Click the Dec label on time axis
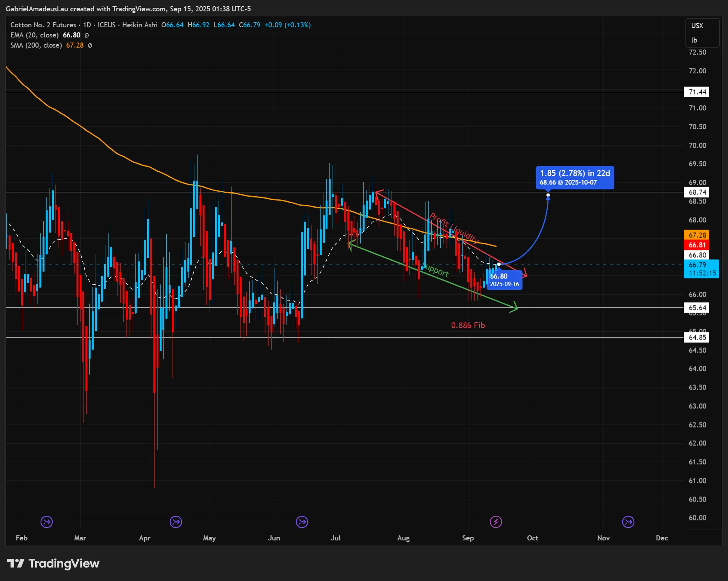The width and height of the screenshot is (728, 581). pyautogui.click(x=662, y=538)
